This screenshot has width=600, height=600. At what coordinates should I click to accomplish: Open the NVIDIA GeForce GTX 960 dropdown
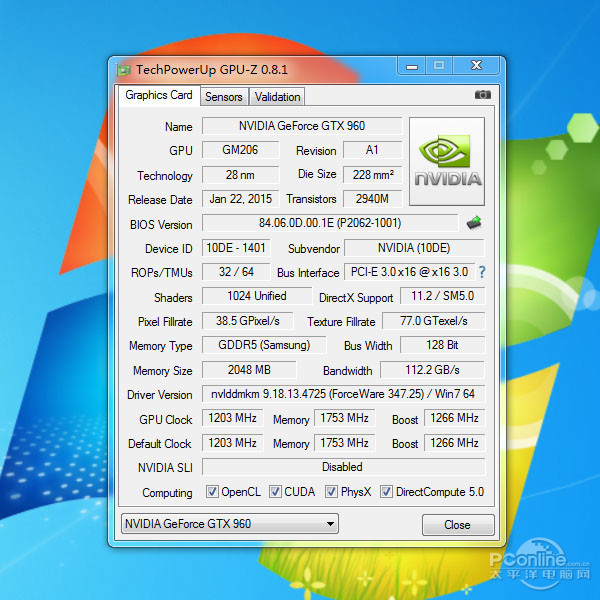click(230, 523)
